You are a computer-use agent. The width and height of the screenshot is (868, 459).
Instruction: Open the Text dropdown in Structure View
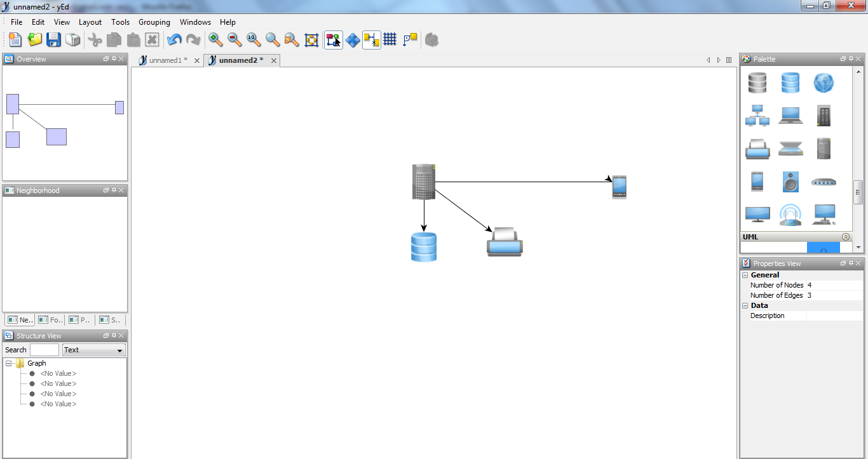(94, 350)
